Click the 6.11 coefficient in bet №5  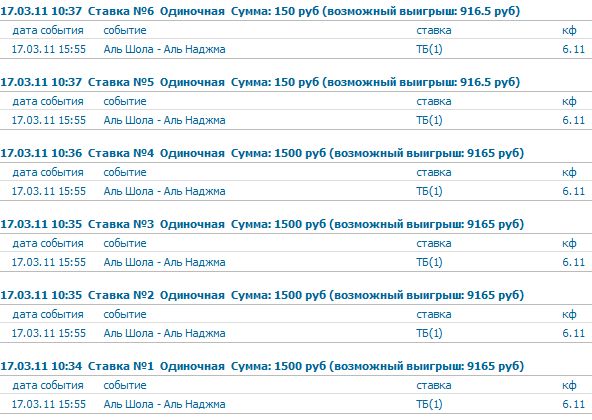pyautogui.click(x=573, y=120)
